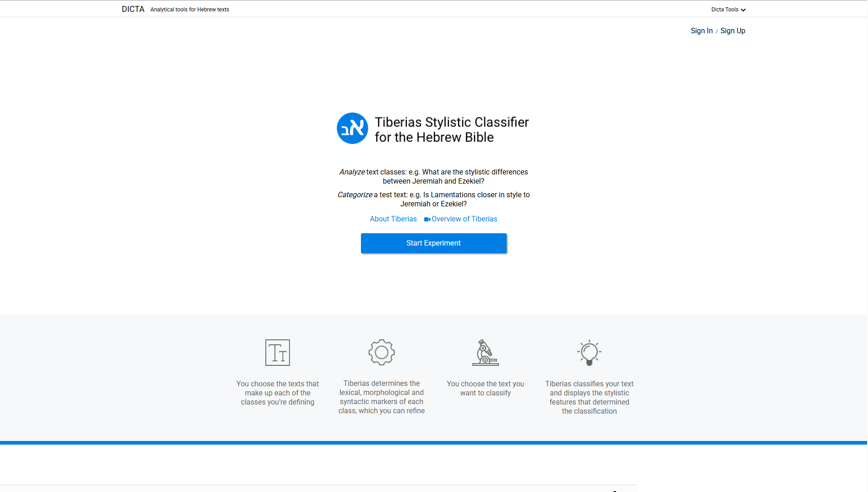Screen dimensions: 868x492
Task: Click the Analyze text classes paragraph
Action: [433, 177]
